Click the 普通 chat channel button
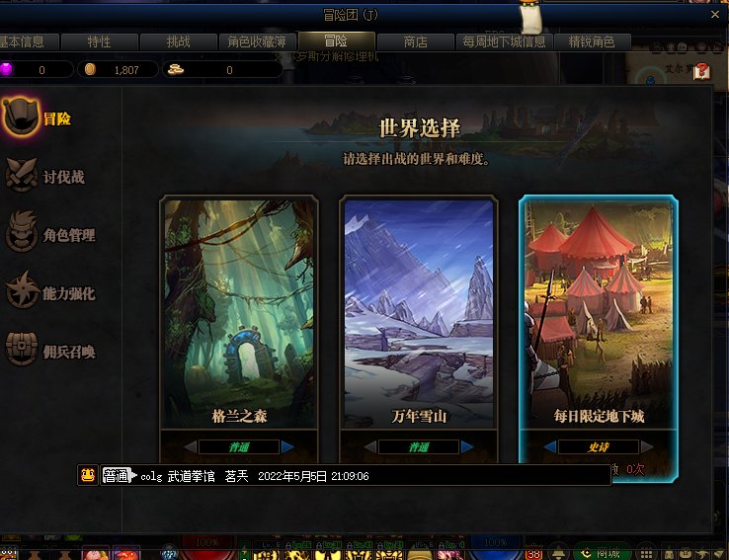 (x=117, y=475)
